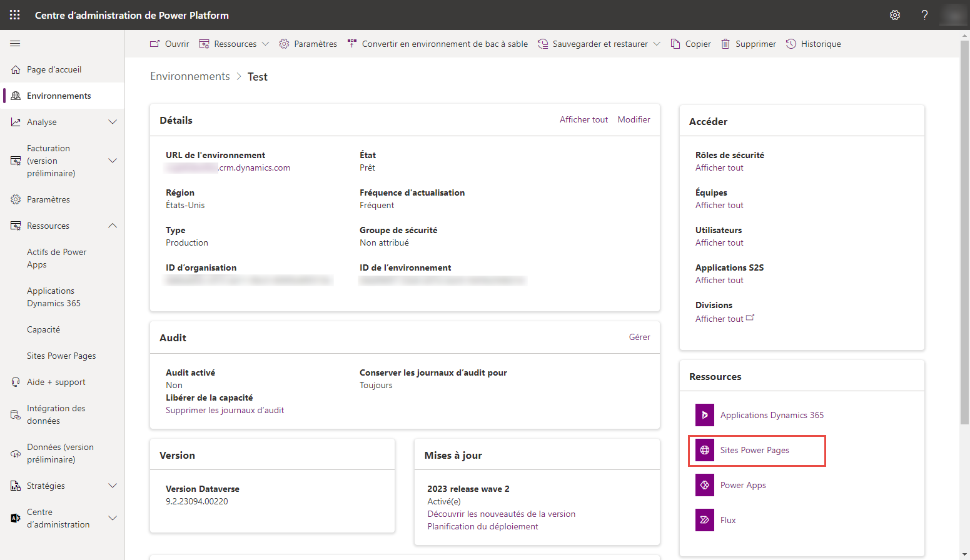Click Afficher tout under Équipes
The image size is (970, 560).
point(719,205)
